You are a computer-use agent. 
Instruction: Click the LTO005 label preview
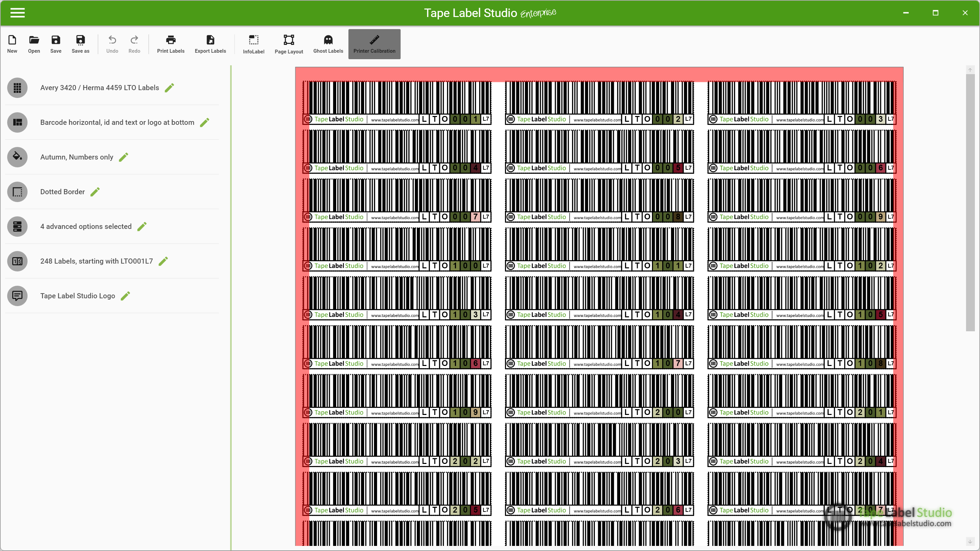click(x=600, y=152)
